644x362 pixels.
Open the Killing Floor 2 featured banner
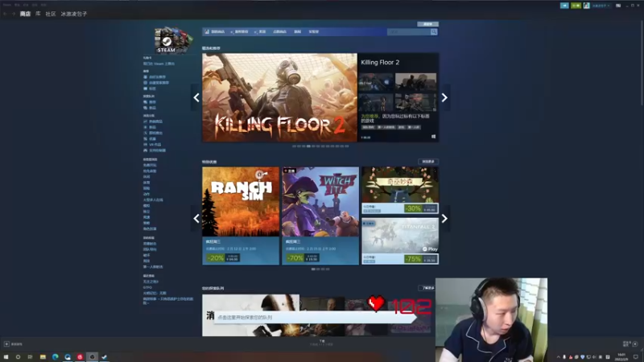(x=279, y=97)
